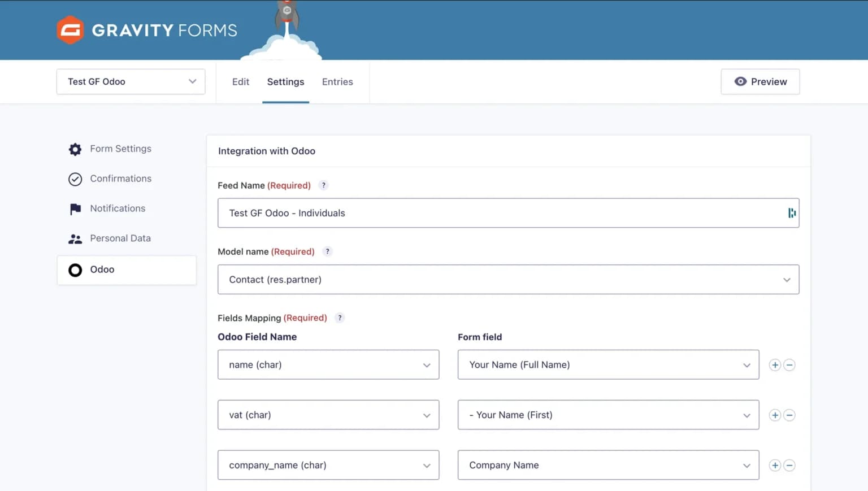Image resolution: width=868 pixels, height=491 pixels.
Task: Remove the vat (char) mapping row
Action: [789, 415]
